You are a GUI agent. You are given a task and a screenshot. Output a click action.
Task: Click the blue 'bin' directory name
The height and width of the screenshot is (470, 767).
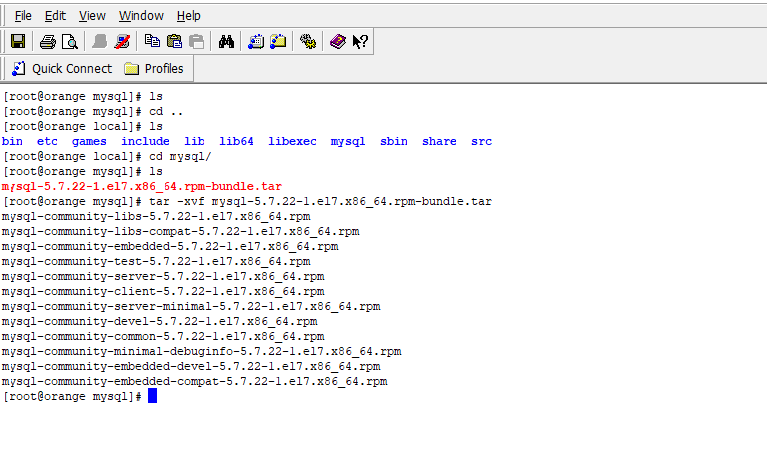tap(12, 141)
